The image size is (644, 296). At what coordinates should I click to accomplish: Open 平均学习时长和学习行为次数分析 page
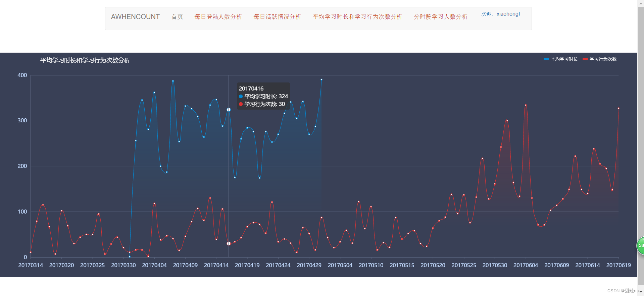[x=357, y=17]
